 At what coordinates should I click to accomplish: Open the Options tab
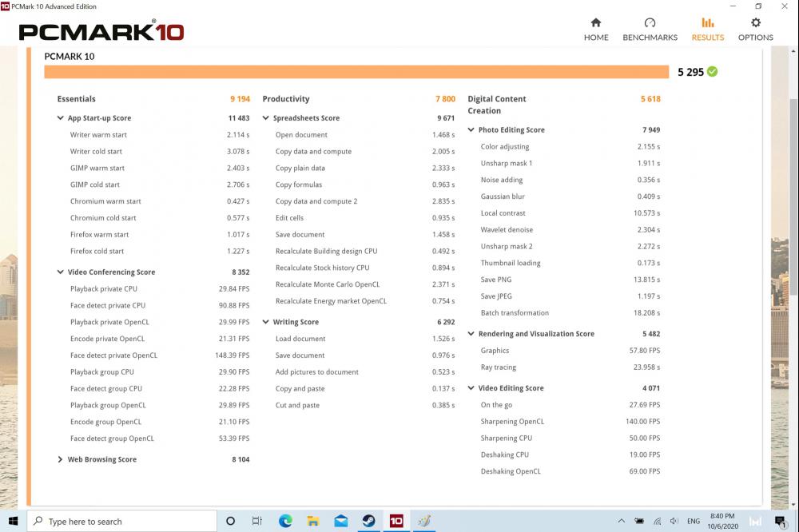tap(755, 30)
